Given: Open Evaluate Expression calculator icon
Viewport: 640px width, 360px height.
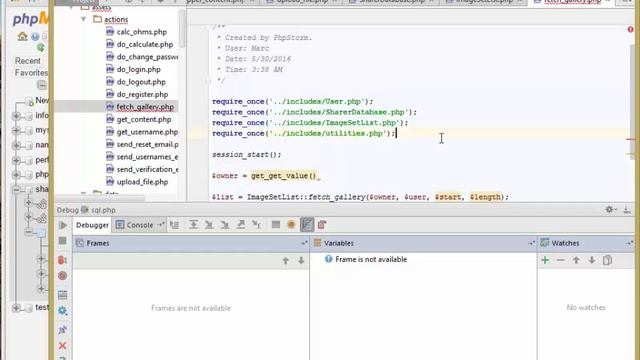Looking at the screenshot, I should 276,225.
